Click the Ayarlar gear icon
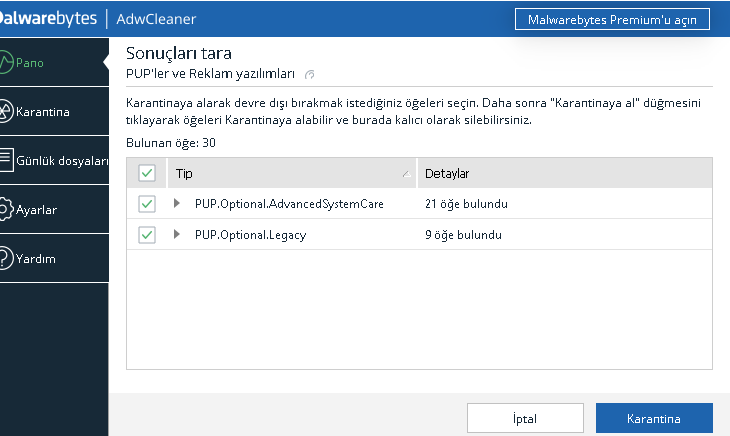 click(6, 210)
